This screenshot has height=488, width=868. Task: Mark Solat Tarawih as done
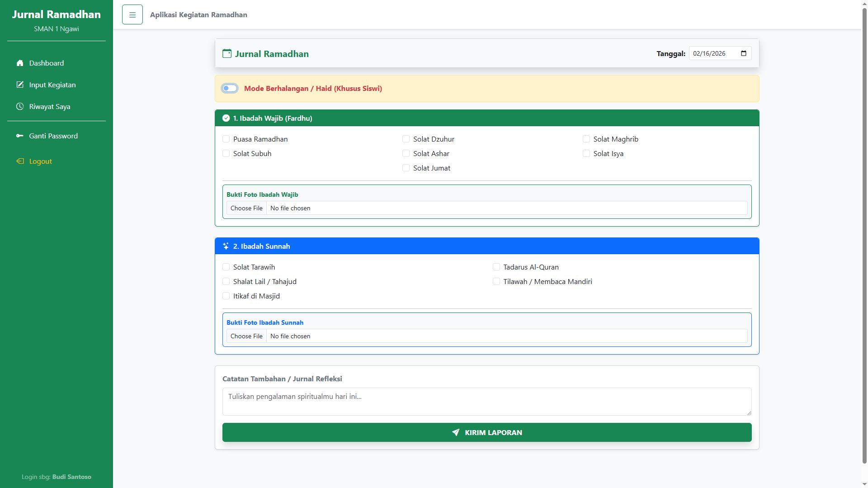[x=226, y=267]
